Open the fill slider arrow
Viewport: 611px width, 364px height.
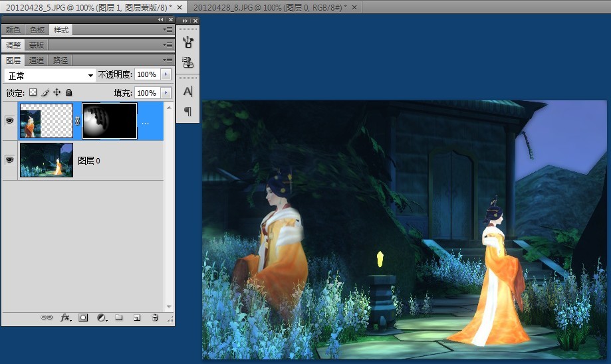click(x=166, y=93)
